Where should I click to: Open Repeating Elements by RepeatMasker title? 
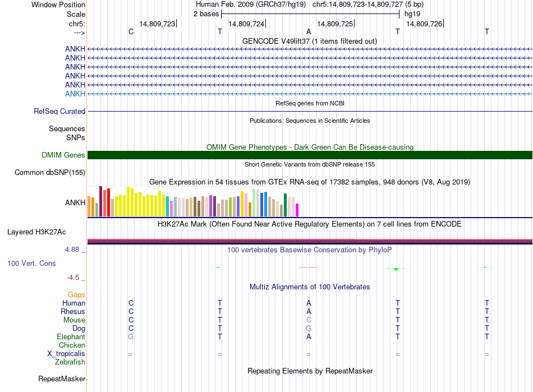coord(310,371)
